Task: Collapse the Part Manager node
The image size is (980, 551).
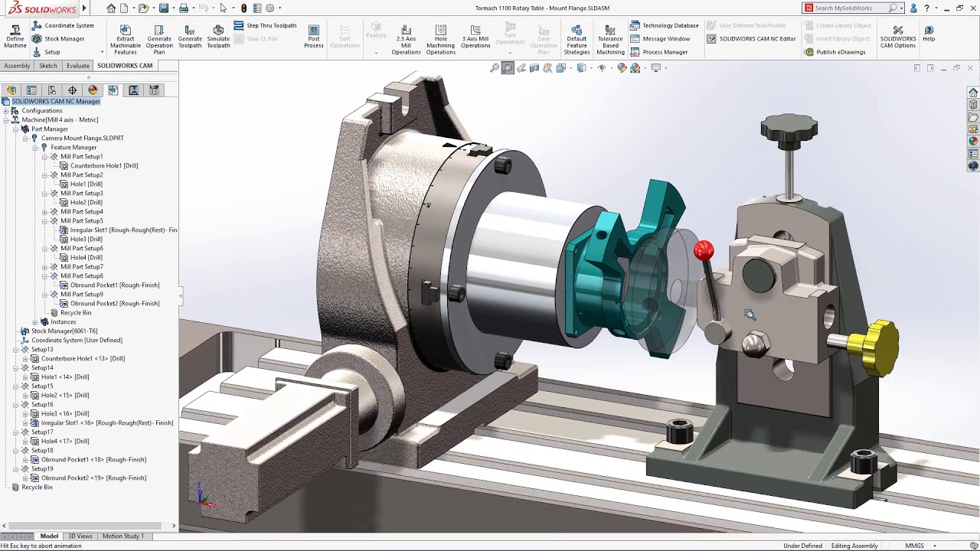Action: (x=15, y=129)
